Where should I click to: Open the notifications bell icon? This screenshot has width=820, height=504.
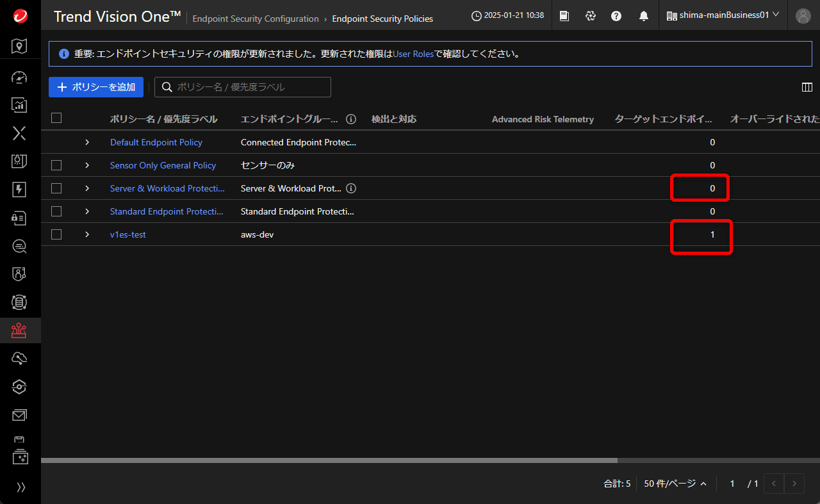(644, 16)
